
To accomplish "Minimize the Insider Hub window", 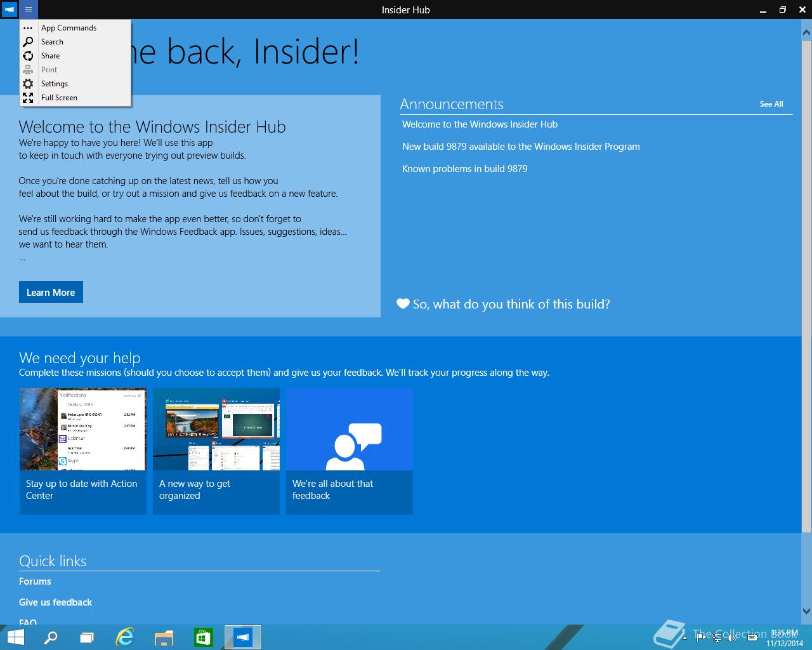I will pos(762,10).
